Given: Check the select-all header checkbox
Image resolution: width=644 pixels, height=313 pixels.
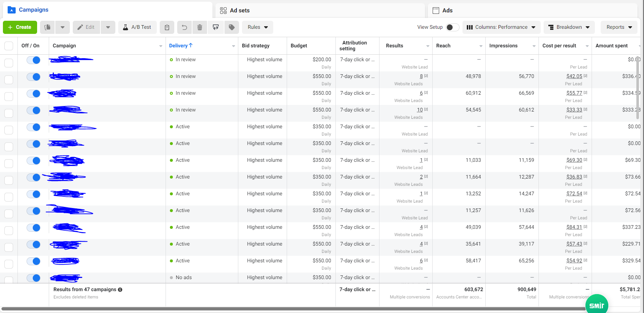Looking at the screenshot, I should [9, 46].
